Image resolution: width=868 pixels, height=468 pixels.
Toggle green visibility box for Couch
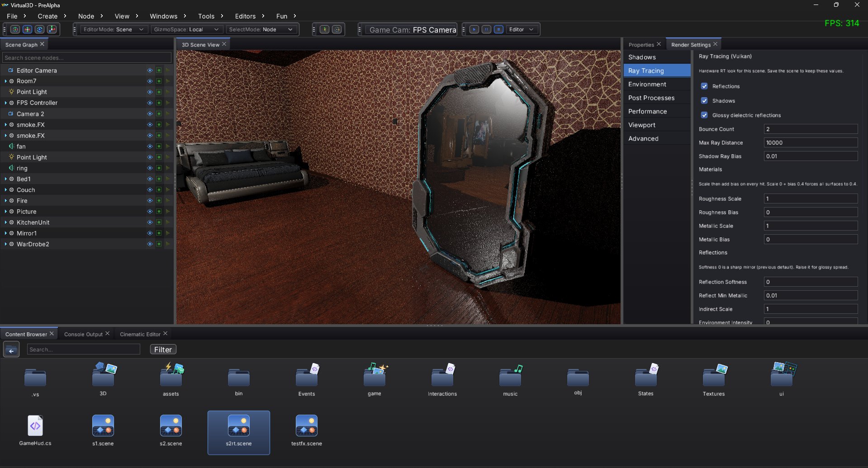click(x=159, y=190)
